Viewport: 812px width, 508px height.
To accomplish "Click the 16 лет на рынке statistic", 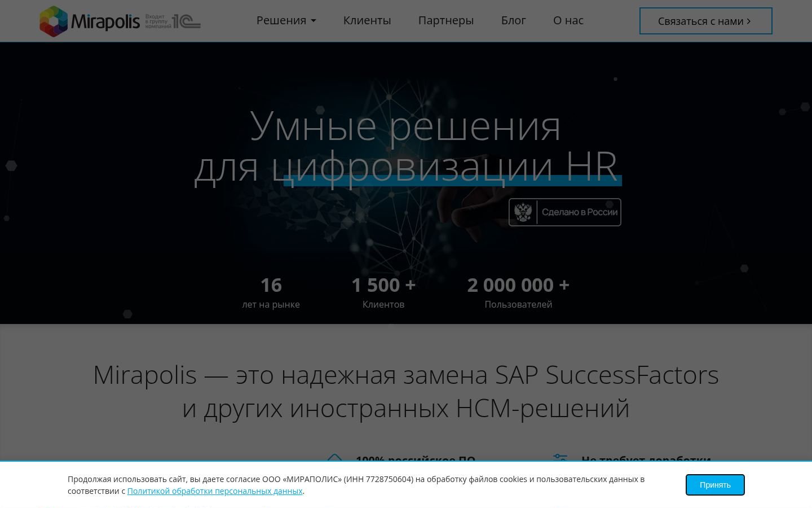I will tap(271, 292).
